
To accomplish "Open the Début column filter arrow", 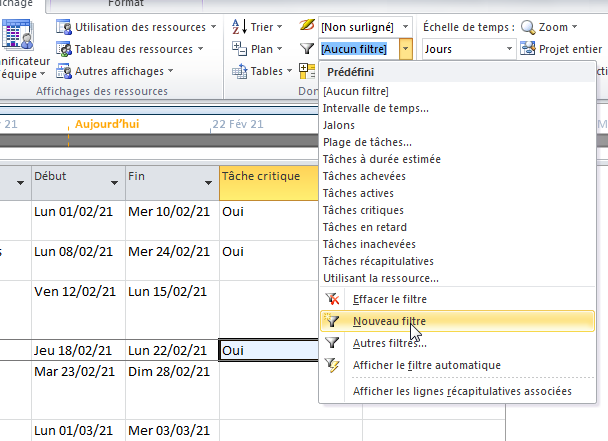I will (x=111, y=184).
